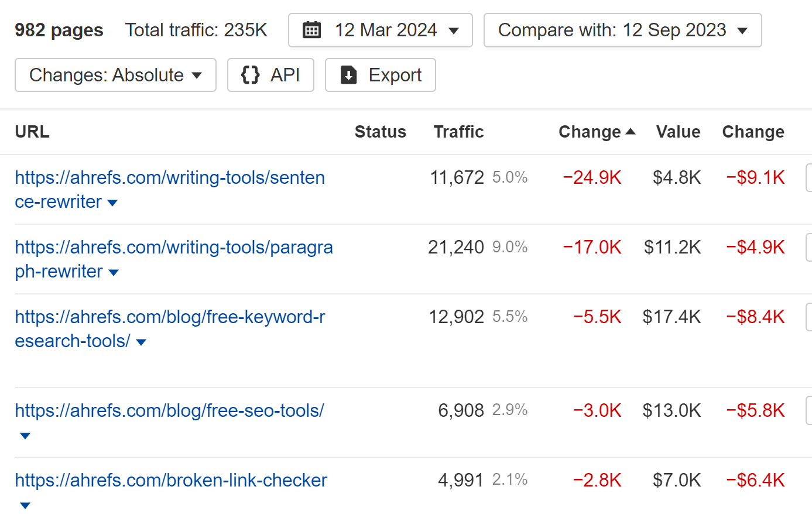Click the Export download icon
812x514 pixels.
point(348,75)
